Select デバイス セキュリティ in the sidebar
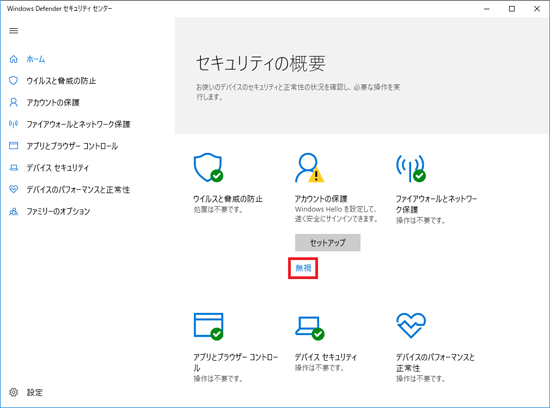This screenshot has width=550, height=408. [x=58, y=168]
